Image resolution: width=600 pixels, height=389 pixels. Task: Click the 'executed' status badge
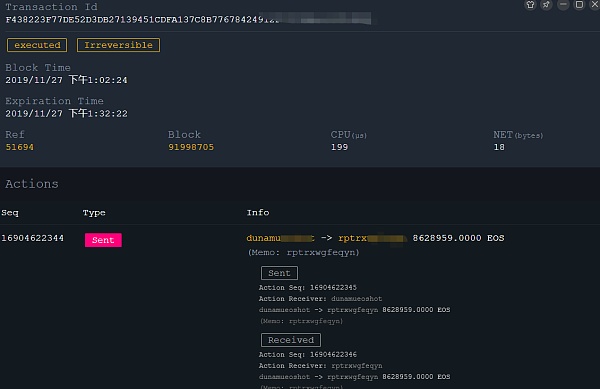tap(37, 45)
